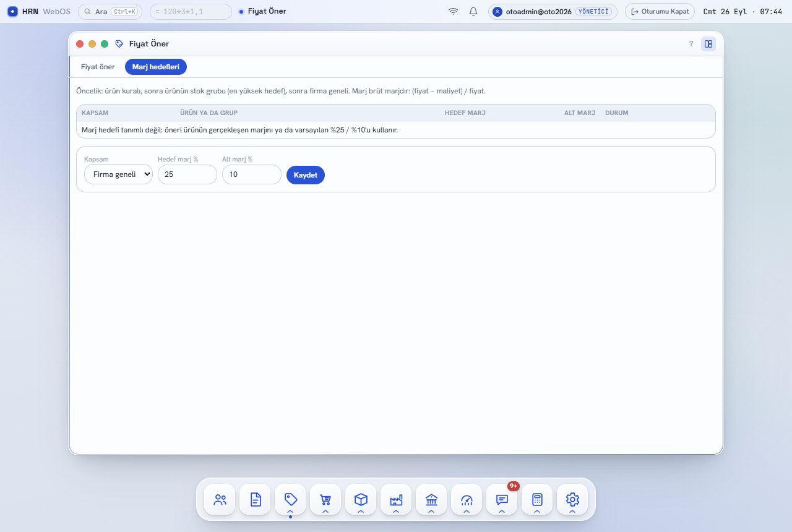Click the KAPSAM column header

click(95, 113)
